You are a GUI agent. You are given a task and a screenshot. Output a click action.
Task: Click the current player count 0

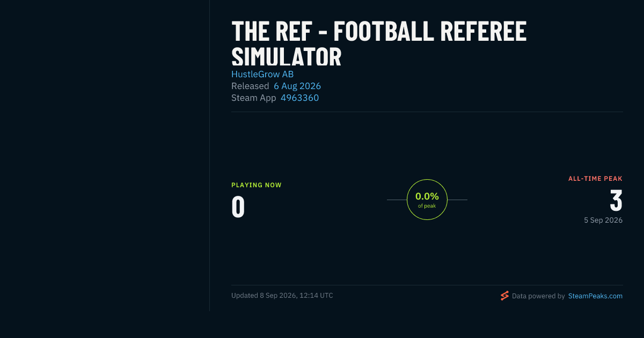(x=238, y=207)
